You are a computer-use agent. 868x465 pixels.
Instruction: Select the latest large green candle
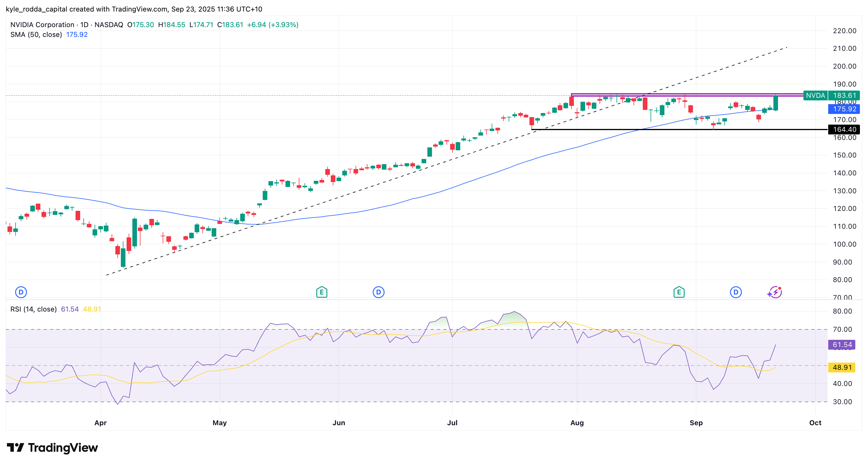[776, 103]
